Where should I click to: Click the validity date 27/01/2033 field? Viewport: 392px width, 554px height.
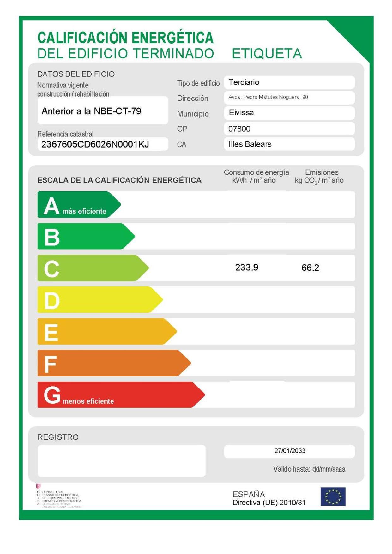pos(289,451)
